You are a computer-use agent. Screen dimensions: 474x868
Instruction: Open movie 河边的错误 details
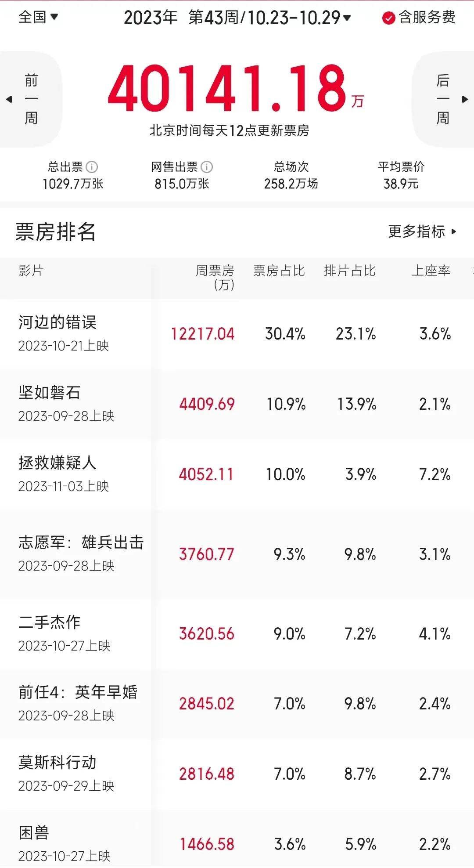(57, 322)
